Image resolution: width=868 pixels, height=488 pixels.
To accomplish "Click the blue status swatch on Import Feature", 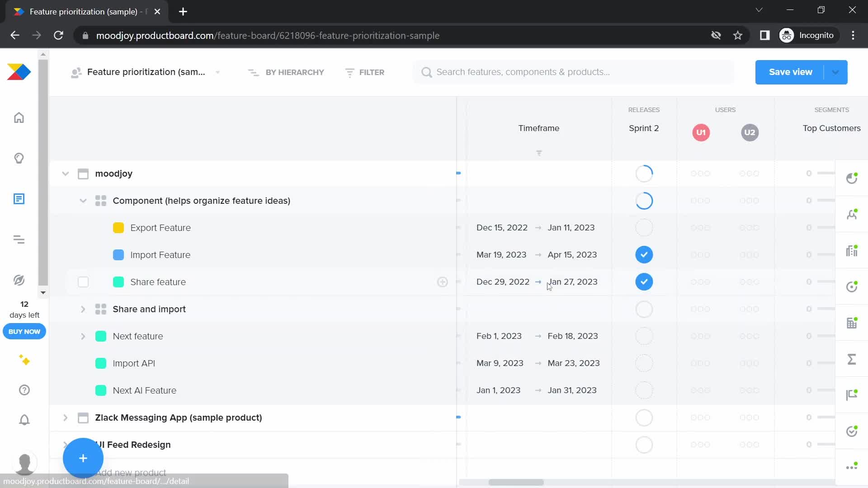I will tap(118, 255).
